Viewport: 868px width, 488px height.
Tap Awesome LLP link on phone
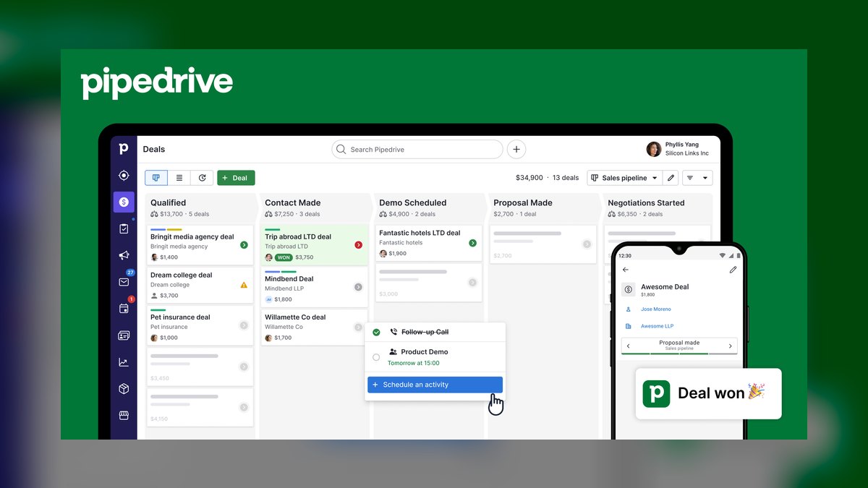coord(657,327)
